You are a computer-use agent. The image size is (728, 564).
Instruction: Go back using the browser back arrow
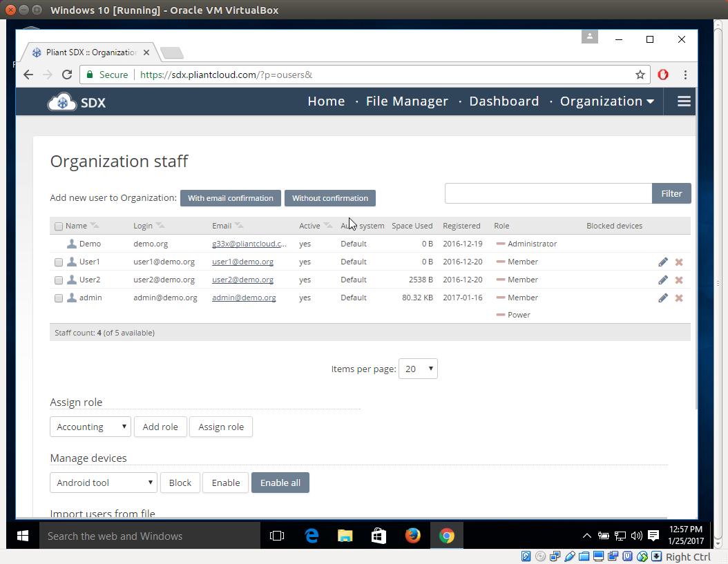point(28,75)
